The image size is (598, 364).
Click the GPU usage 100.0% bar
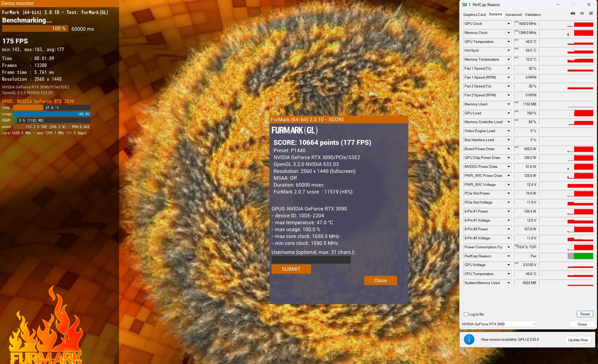tap(52, 114)
